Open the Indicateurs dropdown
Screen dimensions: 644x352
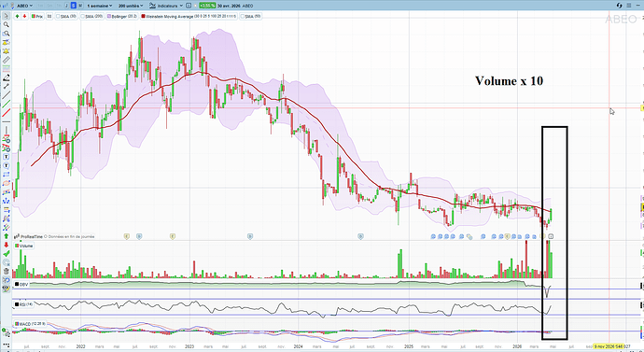point(166,6)
